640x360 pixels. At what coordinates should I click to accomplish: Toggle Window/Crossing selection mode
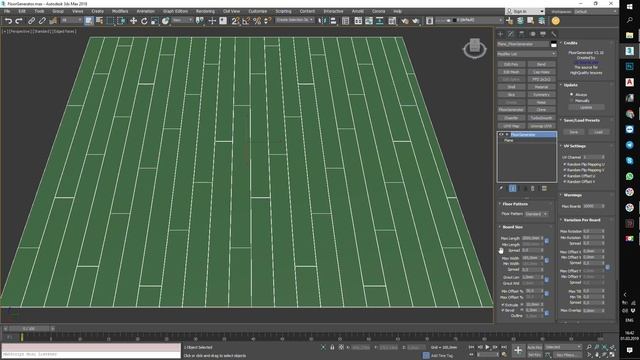click(122, 21)
